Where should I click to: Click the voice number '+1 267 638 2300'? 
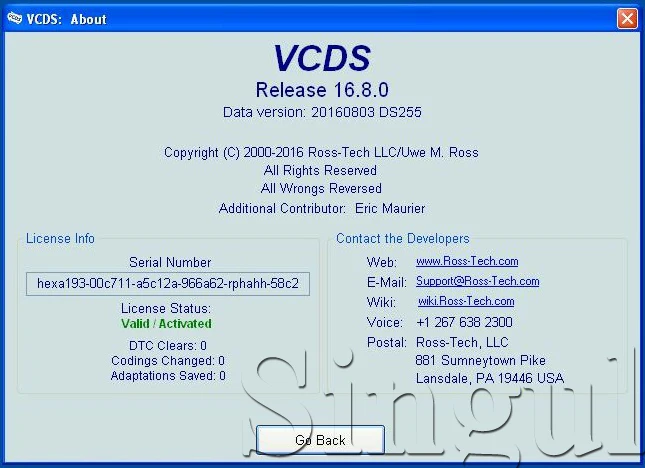pyautogui.click(x=464, y=322)
